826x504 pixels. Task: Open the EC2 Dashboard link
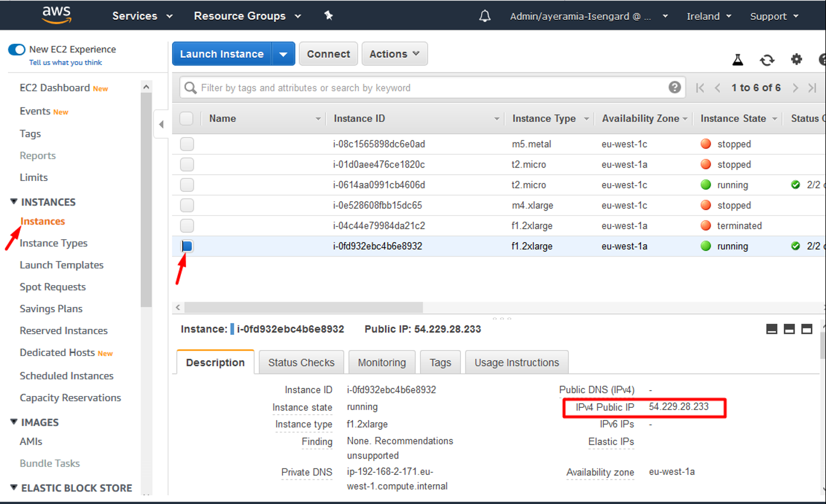point(55,87)
